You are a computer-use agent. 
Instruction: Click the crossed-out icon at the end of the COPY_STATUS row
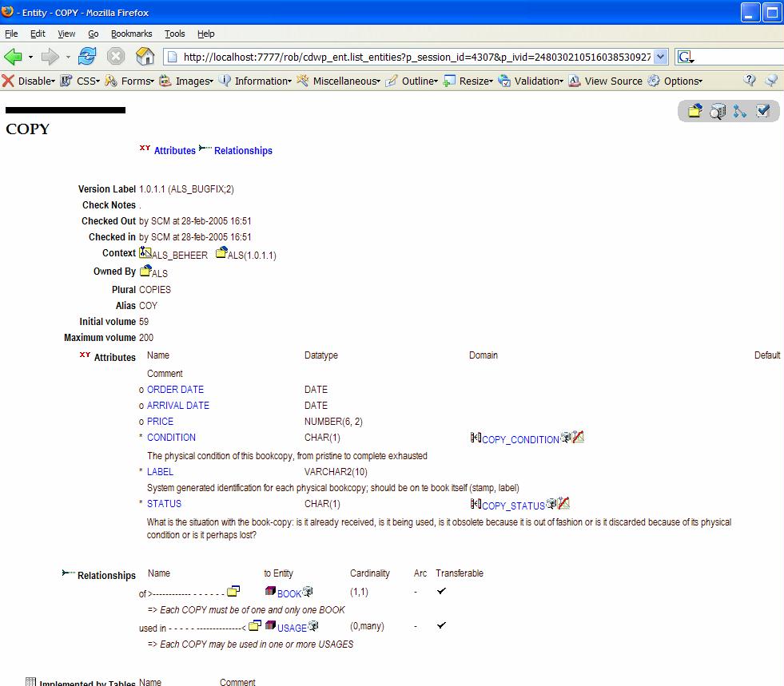[563, 502]
